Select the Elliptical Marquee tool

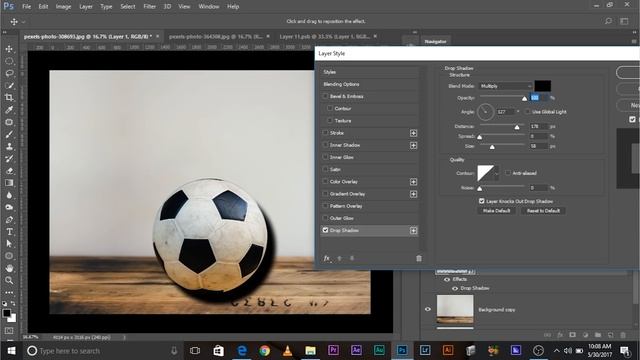9,61
